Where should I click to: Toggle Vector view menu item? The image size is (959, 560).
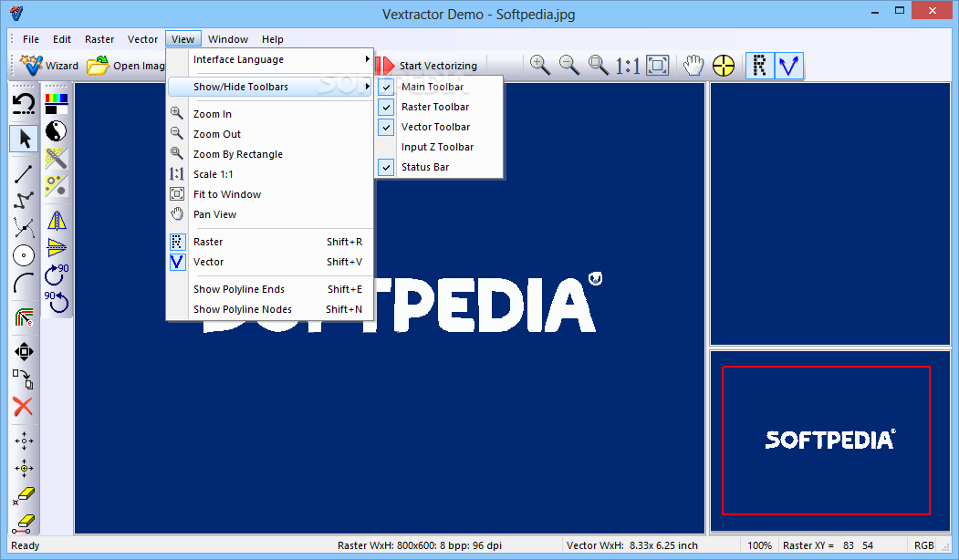pyautogui.click(x=270, y=263)
